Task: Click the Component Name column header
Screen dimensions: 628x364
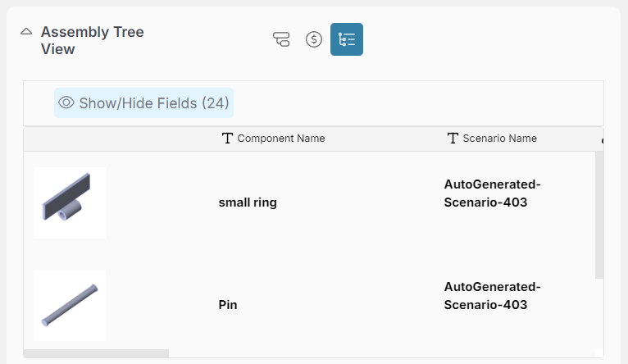Action: click(x=280, y=139)
